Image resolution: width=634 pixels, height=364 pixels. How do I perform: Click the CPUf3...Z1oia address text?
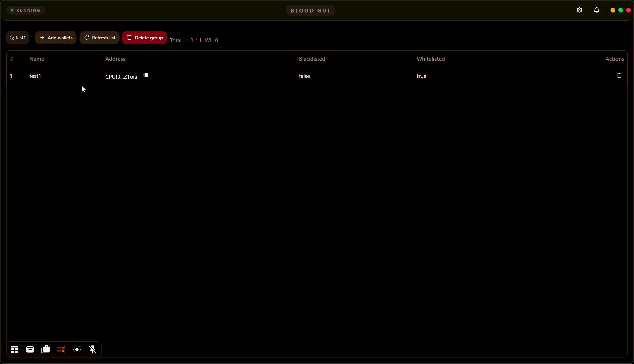coord(121,77)
